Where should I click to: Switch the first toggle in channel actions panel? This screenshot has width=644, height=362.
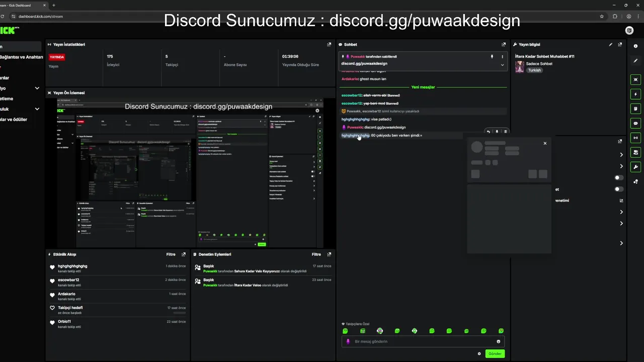[x=619, y=177]
